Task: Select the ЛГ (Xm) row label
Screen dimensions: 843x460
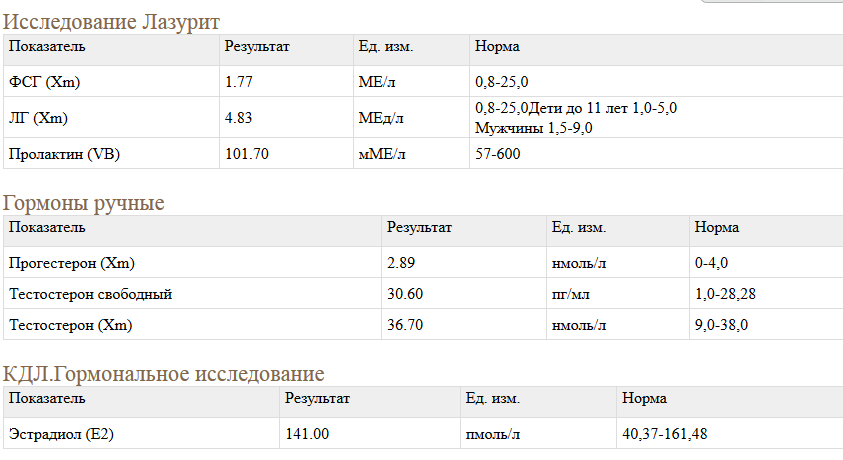Action: pos(37,118)
